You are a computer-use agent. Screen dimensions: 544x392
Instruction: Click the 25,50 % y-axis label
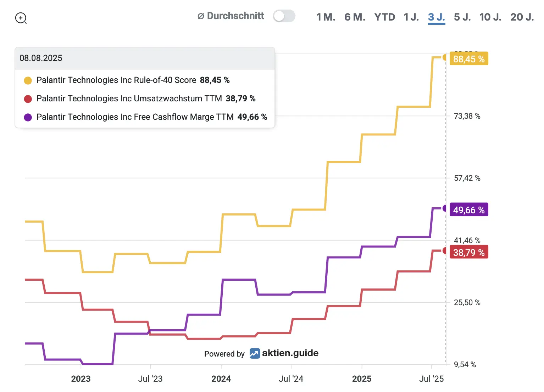467,302
